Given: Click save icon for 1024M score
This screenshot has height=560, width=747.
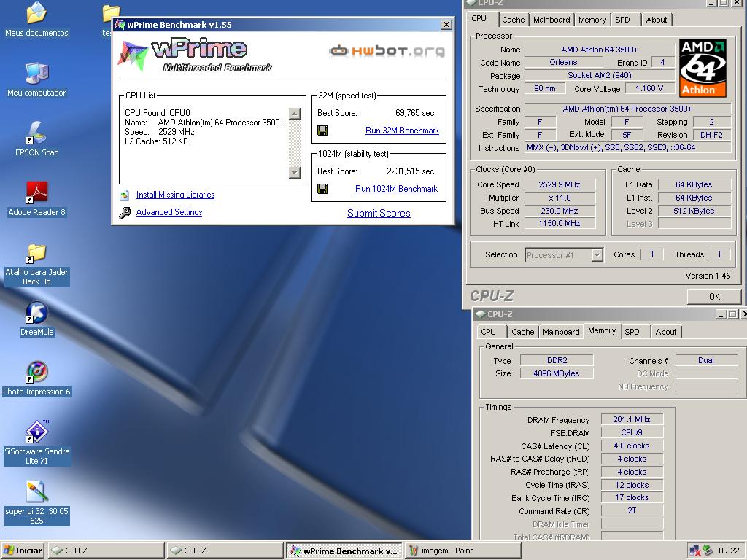Looking at the screenshot, I should pyautogui.click(x=322, y=189).
